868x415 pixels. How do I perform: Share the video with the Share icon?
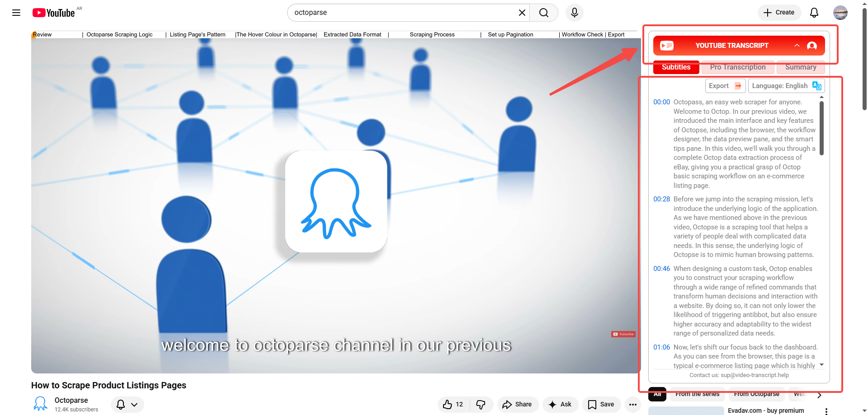518,405
